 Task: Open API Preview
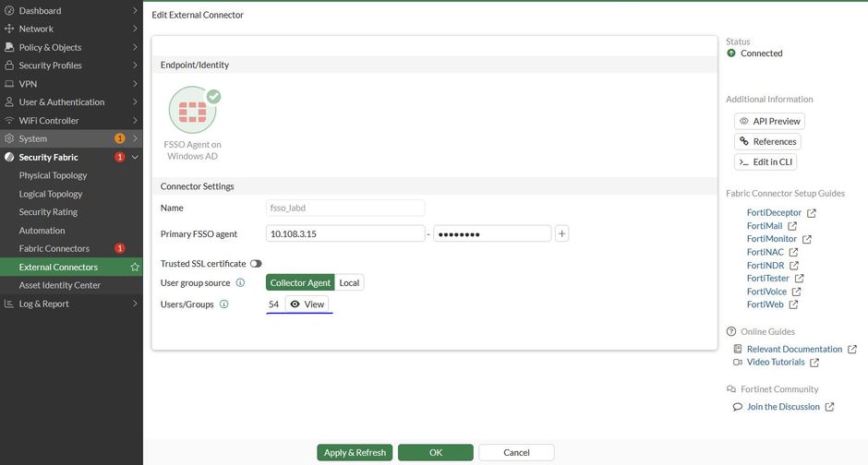click(x=769, y=121)
